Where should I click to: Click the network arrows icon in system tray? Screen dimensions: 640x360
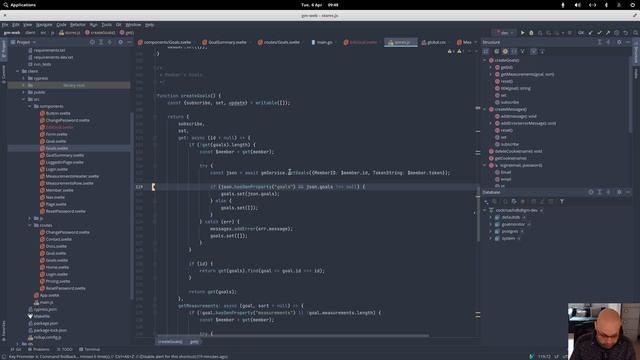coord(592,5)
